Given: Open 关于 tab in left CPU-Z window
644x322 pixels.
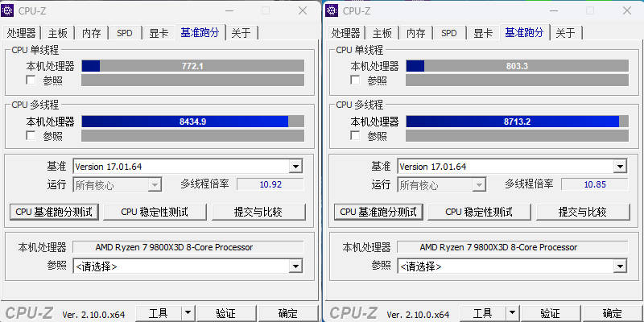Looking at the screenshot, I should [241, 33].
